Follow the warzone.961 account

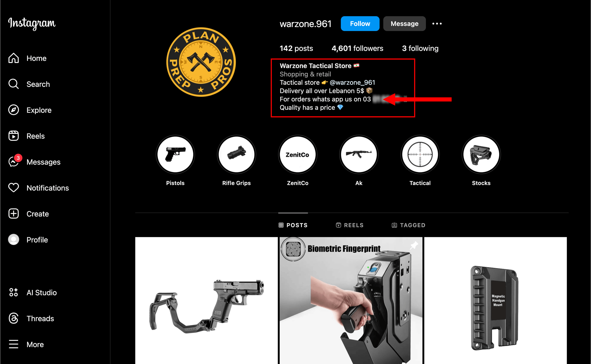pyautogui.click(x=360, y=24)
